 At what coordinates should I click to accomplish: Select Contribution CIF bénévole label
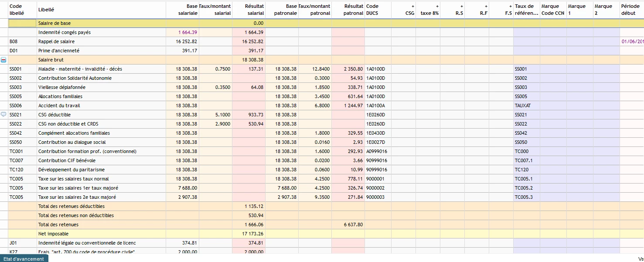pos(67,160)
